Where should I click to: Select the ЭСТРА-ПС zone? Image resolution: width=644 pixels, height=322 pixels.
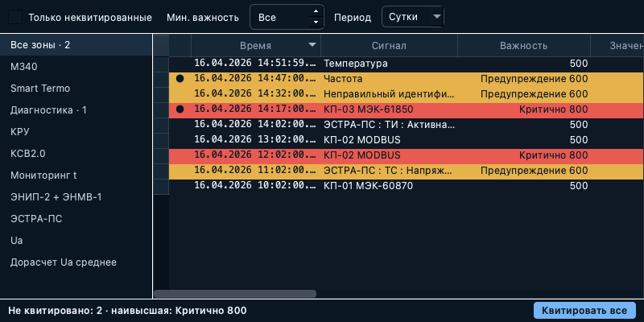click(76, 219)
